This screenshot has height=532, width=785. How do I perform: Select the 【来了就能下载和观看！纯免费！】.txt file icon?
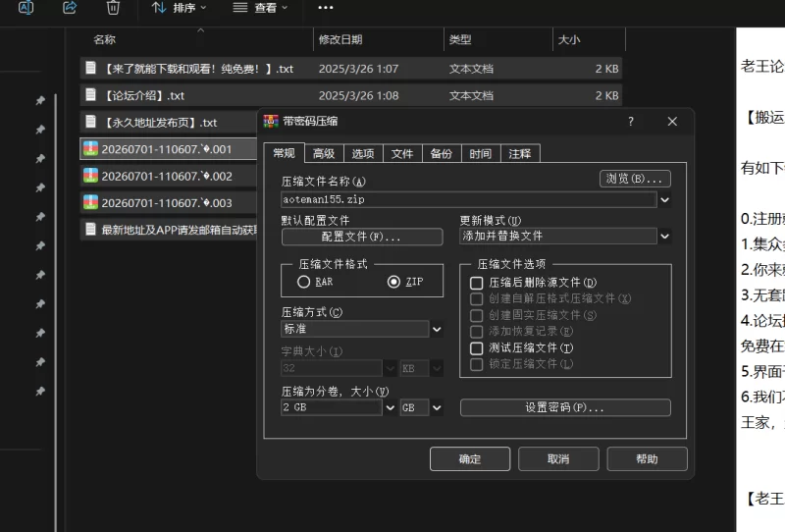(90, 68)
